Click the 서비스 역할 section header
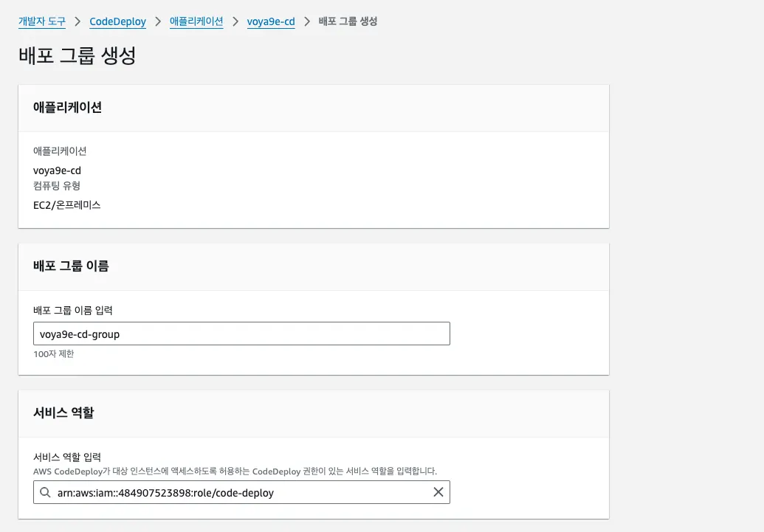The height and width of the screenshot is (532, 764). (x=63, y=412)
